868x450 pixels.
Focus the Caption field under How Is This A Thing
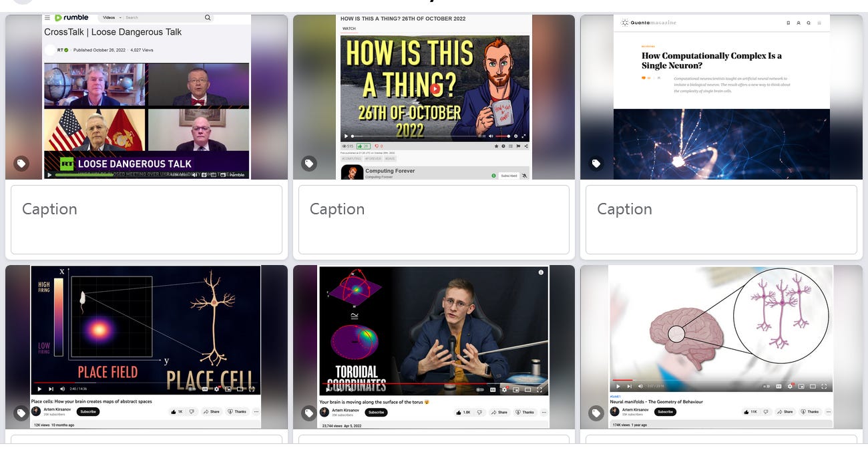(434, 220)
